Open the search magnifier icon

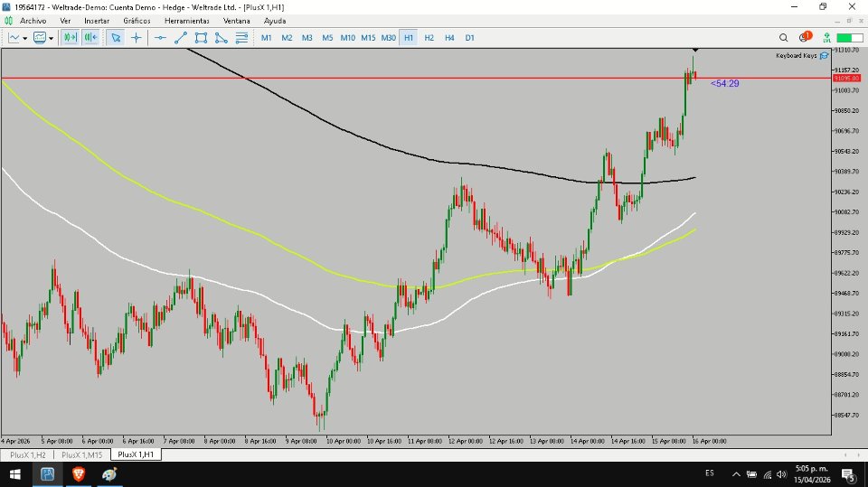pos(783,38)
